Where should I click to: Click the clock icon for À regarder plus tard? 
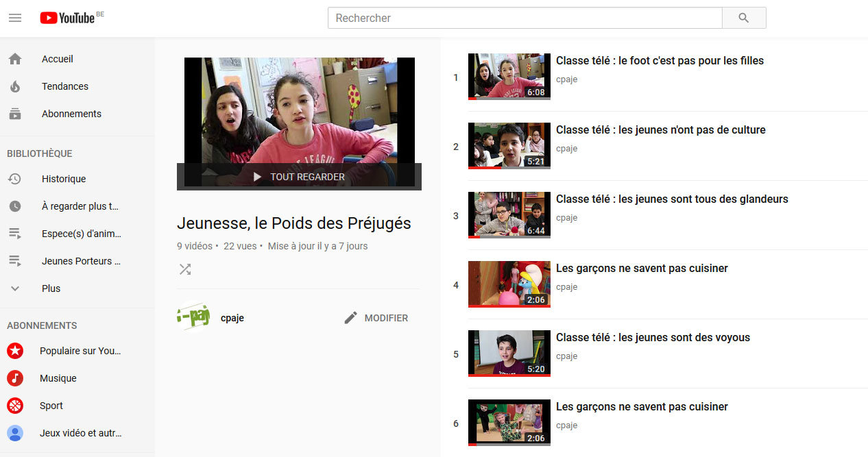click(x=15, y=206)
